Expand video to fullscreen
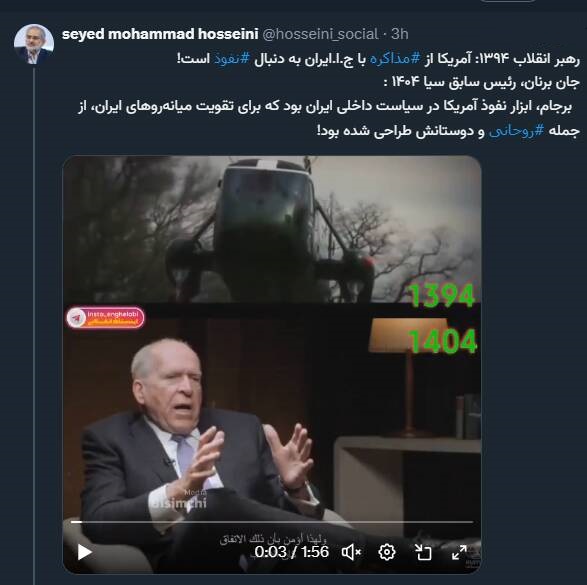The image size is (587, 585). 459,552
